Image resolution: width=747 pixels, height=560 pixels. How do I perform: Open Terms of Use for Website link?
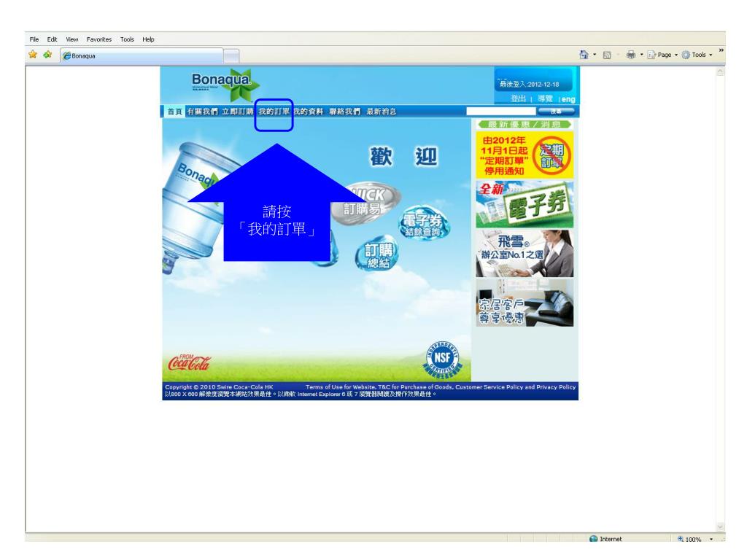pos(341,387)
